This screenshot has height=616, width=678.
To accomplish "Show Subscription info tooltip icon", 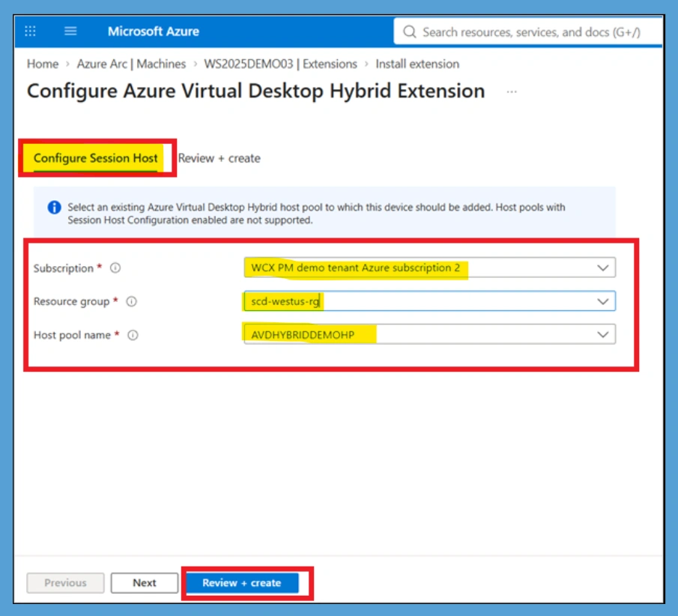I will (115, 268).
